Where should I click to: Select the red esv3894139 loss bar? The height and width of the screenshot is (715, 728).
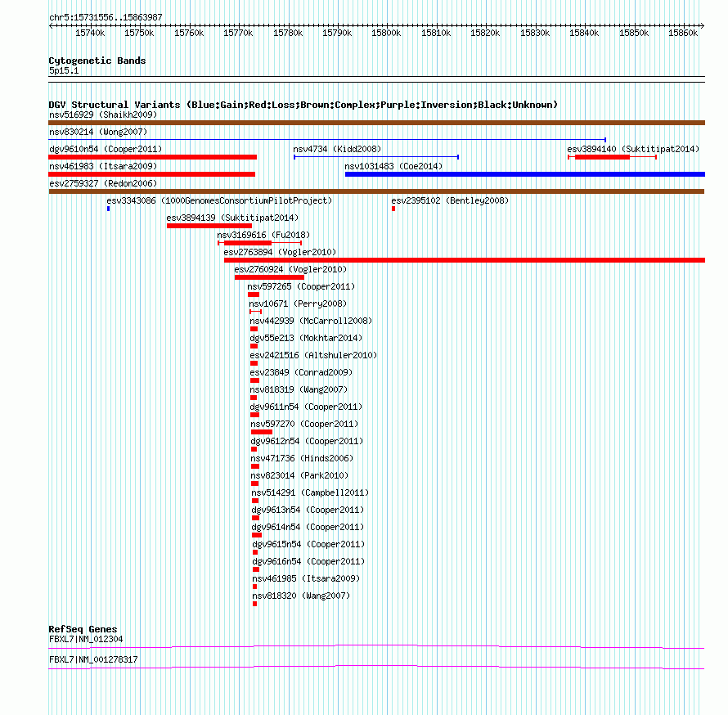[x=209, y=226]
